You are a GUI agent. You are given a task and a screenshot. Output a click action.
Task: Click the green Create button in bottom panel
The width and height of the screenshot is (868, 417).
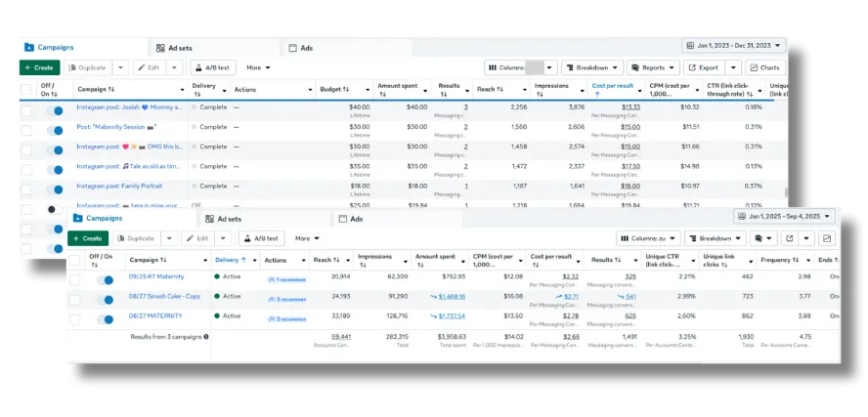(87, 238)
